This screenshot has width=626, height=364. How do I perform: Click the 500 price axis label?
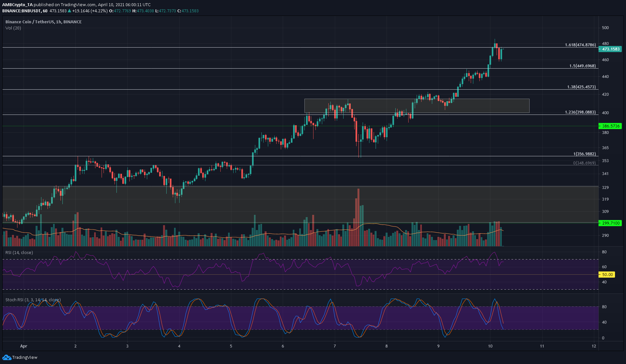click(605, 28)
